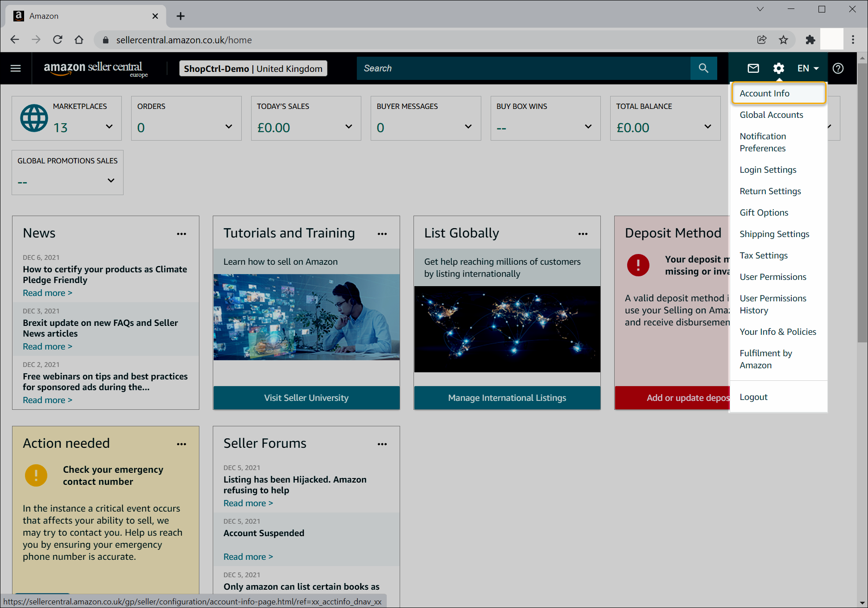This screenshot has height=608, width=868.
Task: Open Your Info & Policies
Action: [x=778, y=332]
